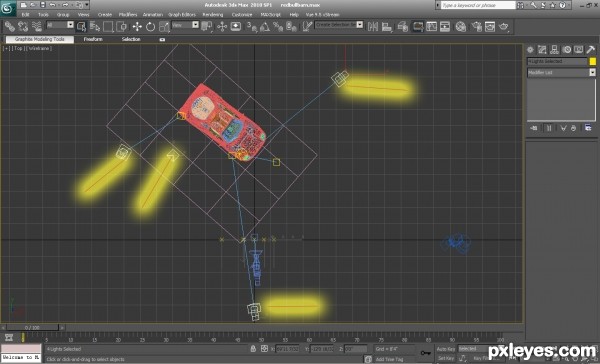Viewport: 600px width, 364px height.
Task: Open the Create Selection Set dropdown
Action: tap(339, 24)
